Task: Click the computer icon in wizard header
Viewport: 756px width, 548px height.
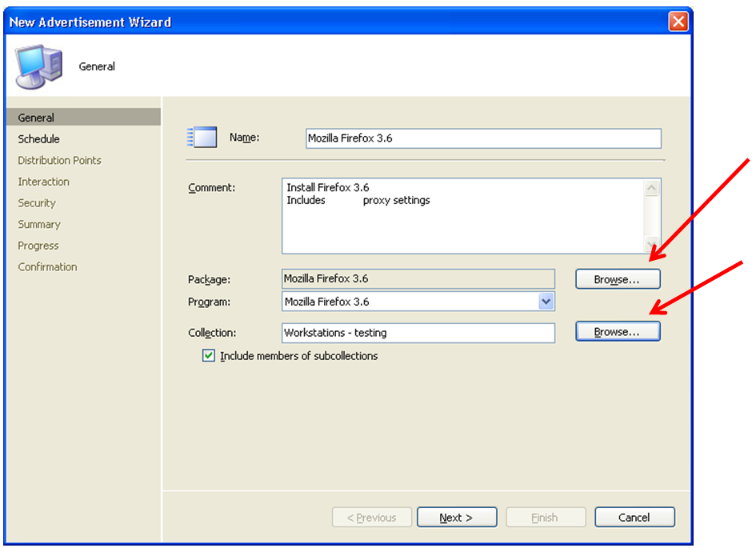Action: (39, 66)
